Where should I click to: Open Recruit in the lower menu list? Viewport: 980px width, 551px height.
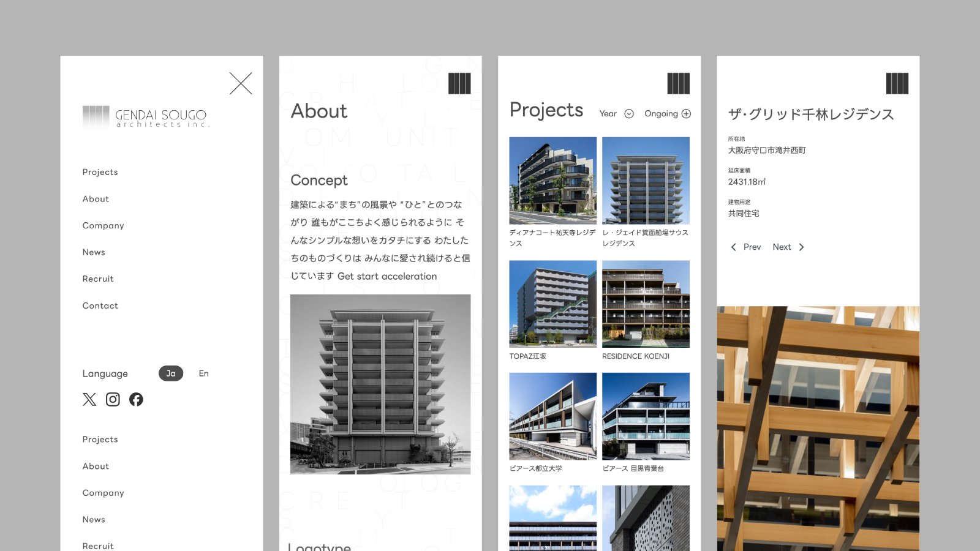pyautogui.click(x=98, y=546)
